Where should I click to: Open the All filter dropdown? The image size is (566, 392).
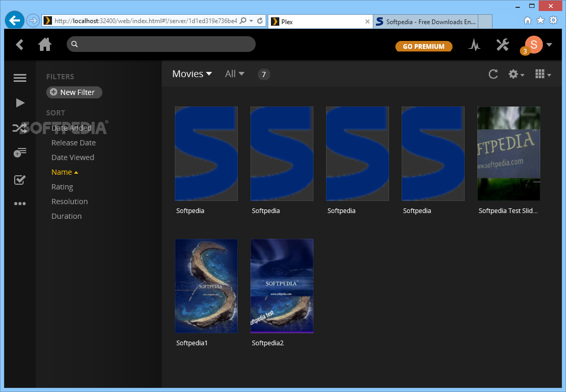pos(235,73)
